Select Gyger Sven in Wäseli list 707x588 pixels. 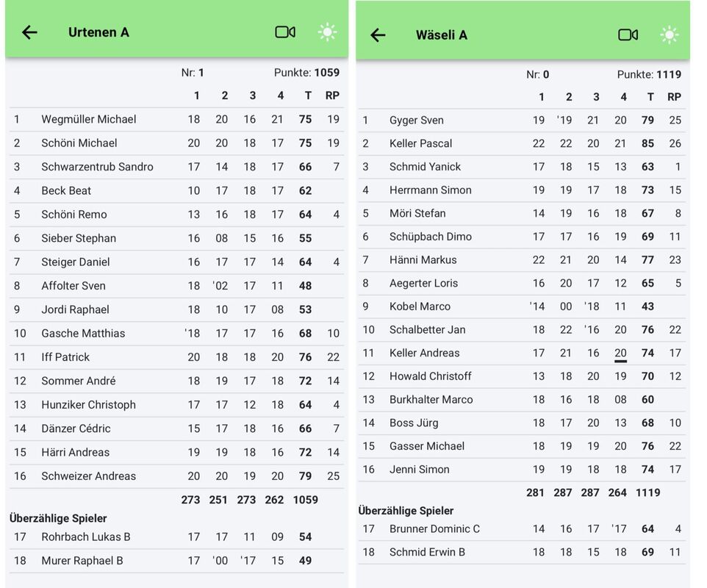[417, 121]
